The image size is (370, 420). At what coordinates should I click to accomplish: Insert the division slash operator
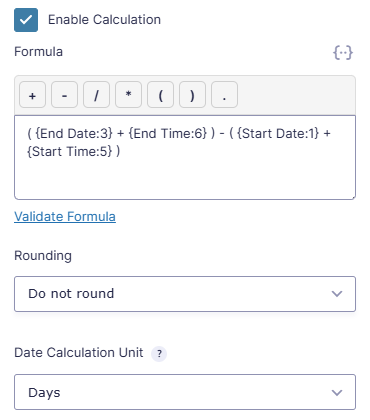coord(96,95)
